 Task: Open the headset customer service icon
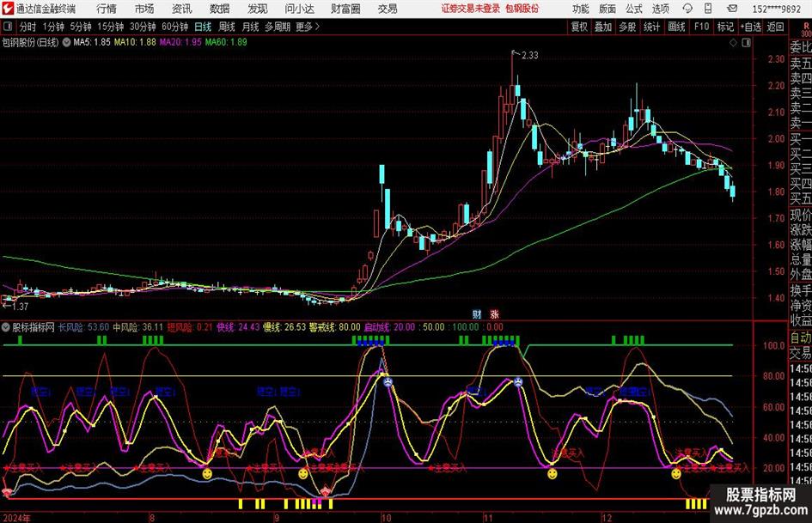[687, 9]
